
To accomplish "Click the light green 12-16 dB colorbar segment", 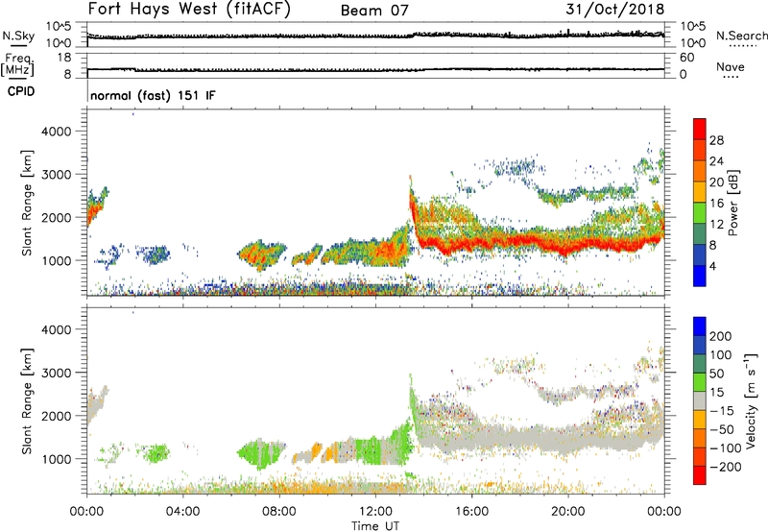I will click(x=700, y=212).
